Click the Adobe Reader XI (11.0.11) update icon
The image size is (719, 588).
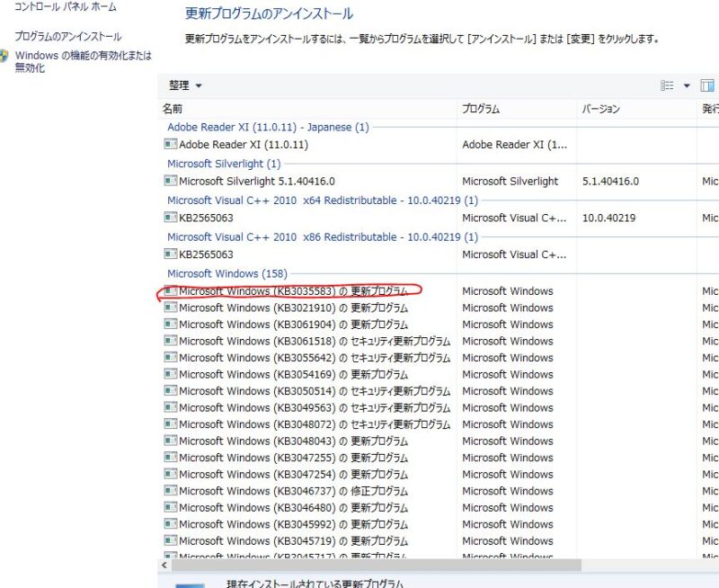[x=171, y=144]
